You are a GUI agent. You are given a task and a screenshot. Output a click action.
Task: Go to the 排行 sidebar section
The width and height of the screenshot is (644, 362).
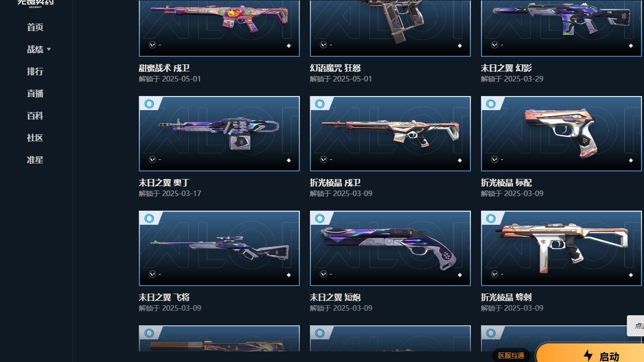[x=35, y=71]
